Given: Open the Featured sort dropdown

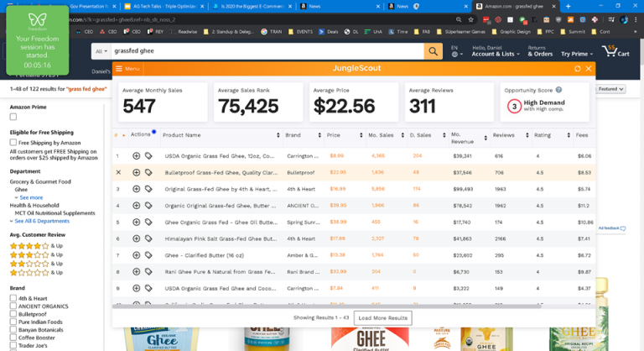Looking at the screenshot, I should pyautogui.click(x=611, y=89).
